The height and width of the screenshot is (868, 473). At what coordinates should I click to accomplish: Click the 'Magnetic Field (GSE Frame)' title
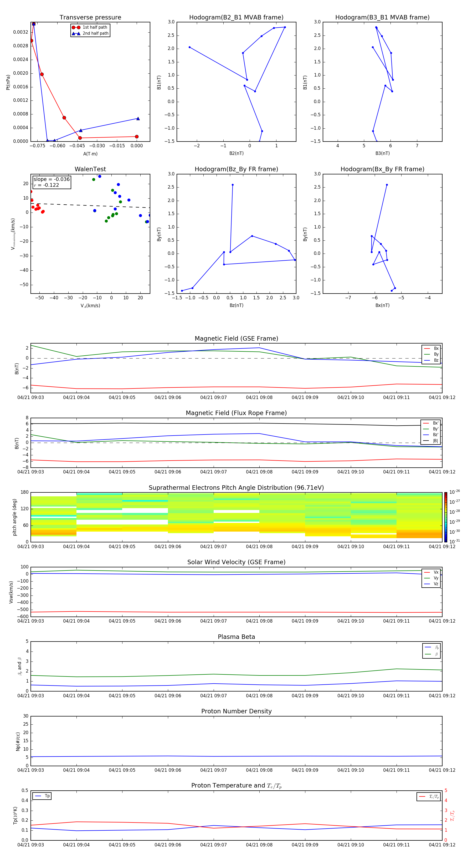click(x=236, y=339)
